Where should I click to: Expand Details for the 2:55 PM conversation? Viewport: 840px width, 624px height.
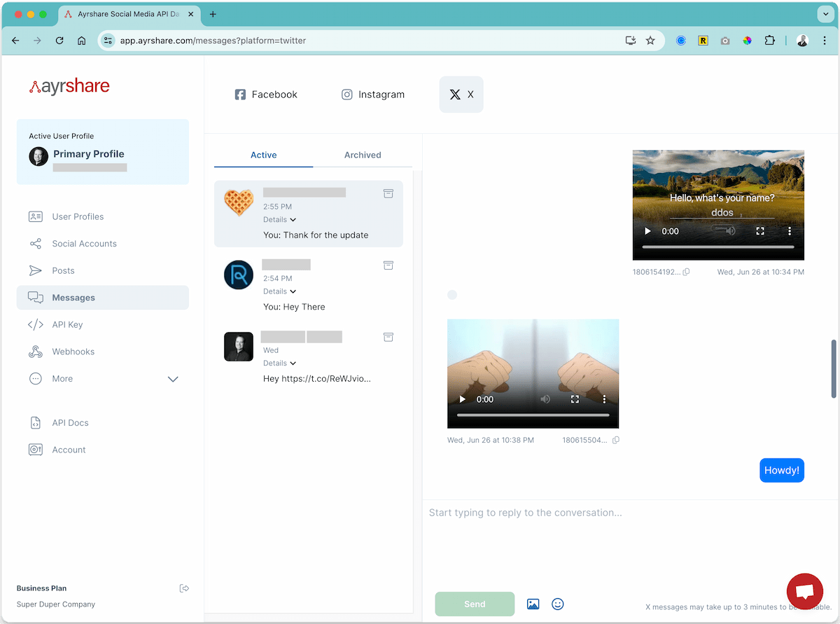pos(280,220)
